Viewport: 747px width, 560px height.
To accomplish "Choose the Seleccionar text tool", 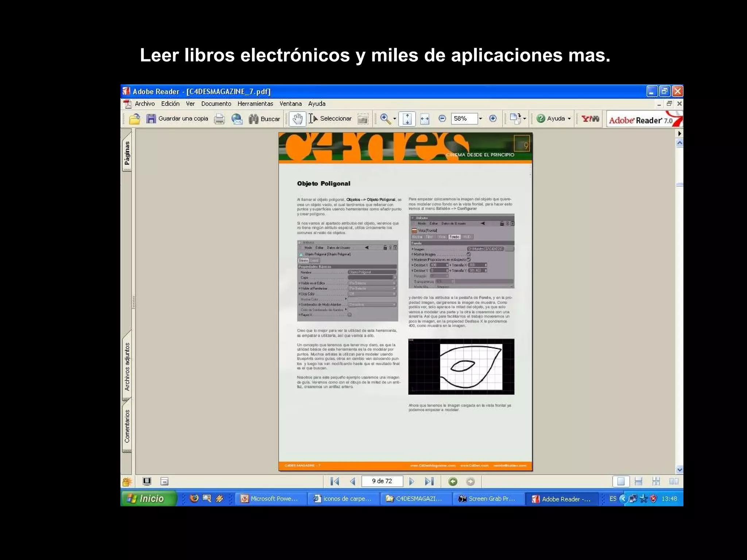I will click(x=330, y=118).
